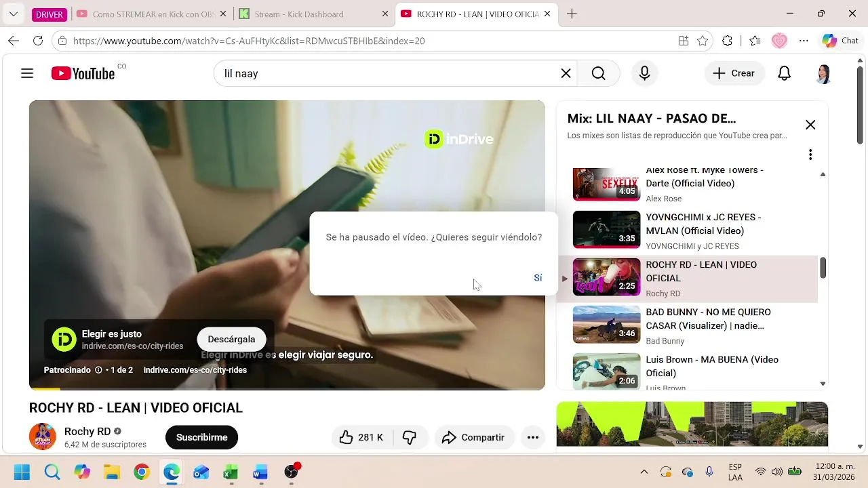
Task: Open the YouTube guide hamburger menu
Action: pos(27,73)
